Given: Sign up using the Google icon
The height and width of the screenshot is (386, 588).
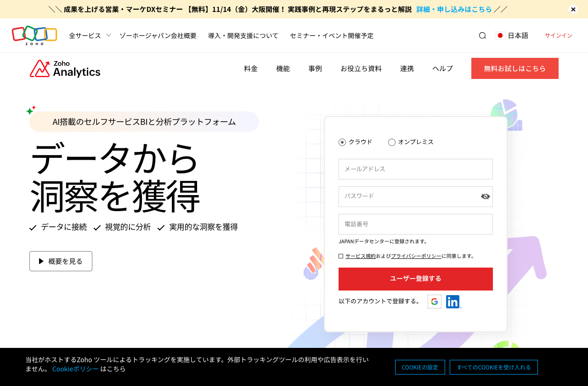Looking at the screenshot, I should tap(434, 302).
